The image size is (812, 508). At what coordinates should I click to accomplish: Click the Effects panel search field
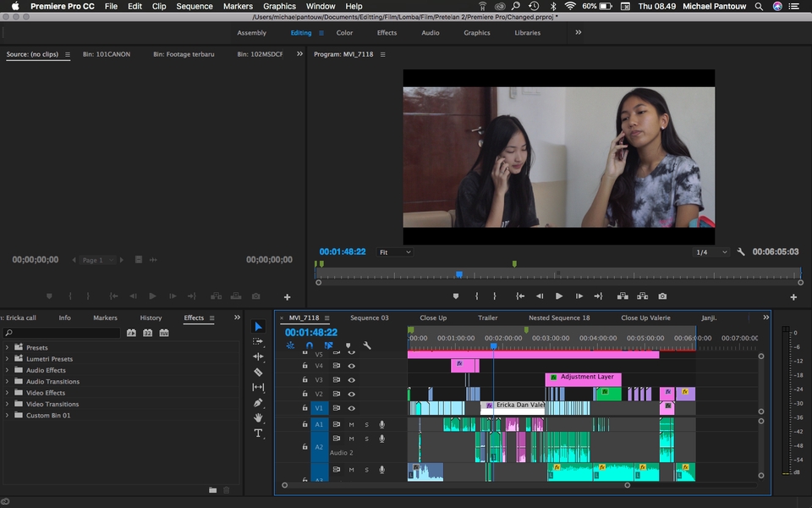pyautogui.click(x=61, y=333)
